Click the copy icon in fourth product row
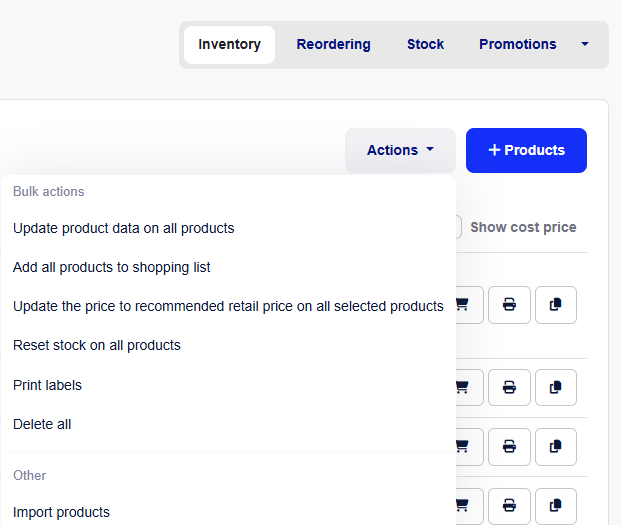Screen dimensions: 622x525 tap(555, 506)
